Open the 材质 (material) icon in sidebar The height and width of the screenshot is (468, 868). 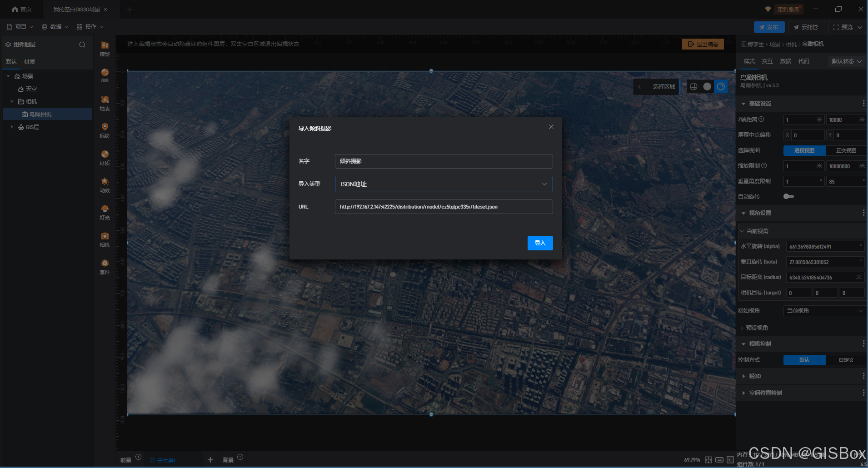[x=105, y=158]
